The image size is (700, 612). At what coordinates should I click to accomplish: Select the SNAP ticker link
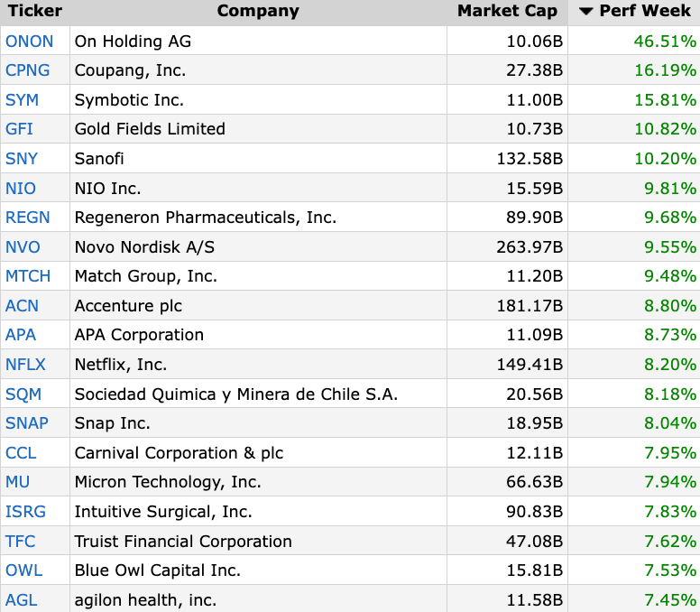pyautogui.click(x=27, y=423)
